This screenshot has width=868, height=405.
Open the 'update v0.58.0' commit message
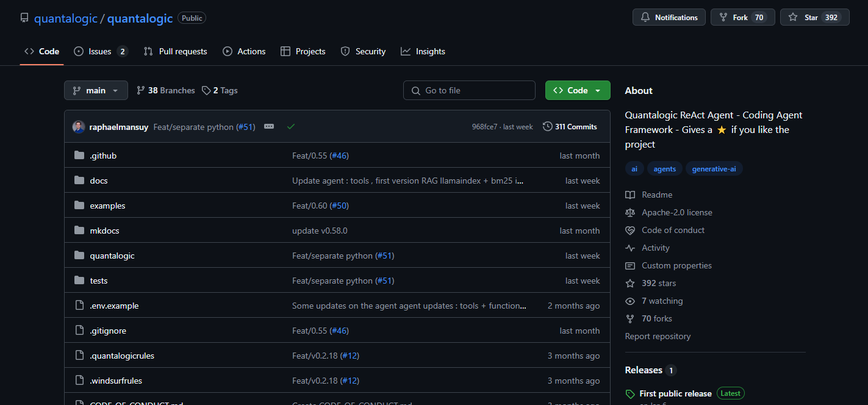pyautogui.click(x=320, y=231)
